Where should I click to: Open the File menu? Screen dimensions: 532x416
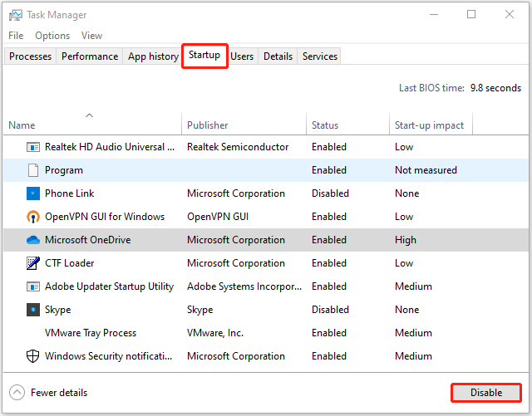pos(16,36)
